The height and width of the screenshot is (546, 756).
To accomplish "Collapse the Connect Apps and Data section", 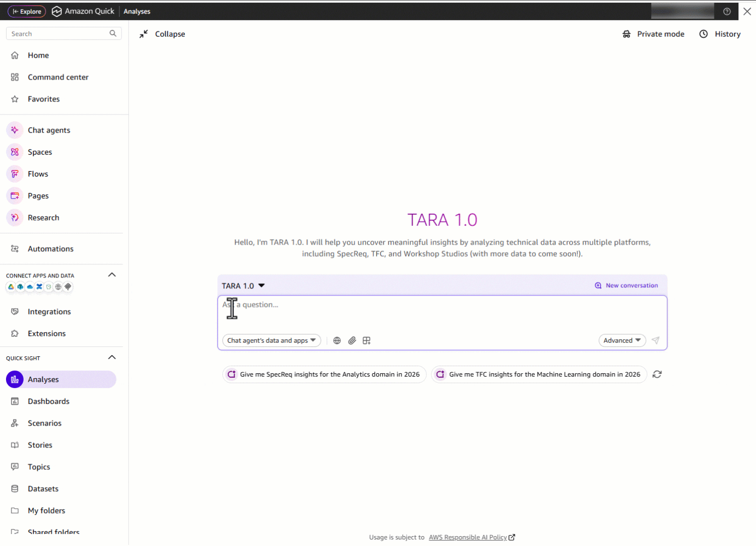I will (x=112, y=275).
